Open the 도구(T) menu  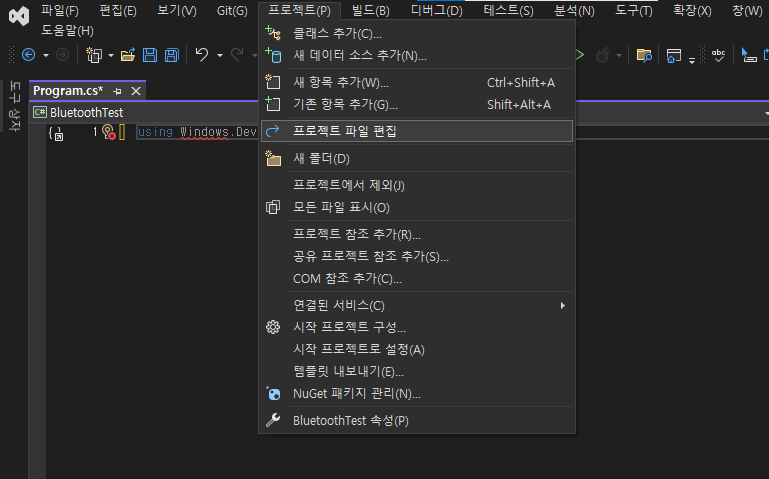(x=634, y=10)
